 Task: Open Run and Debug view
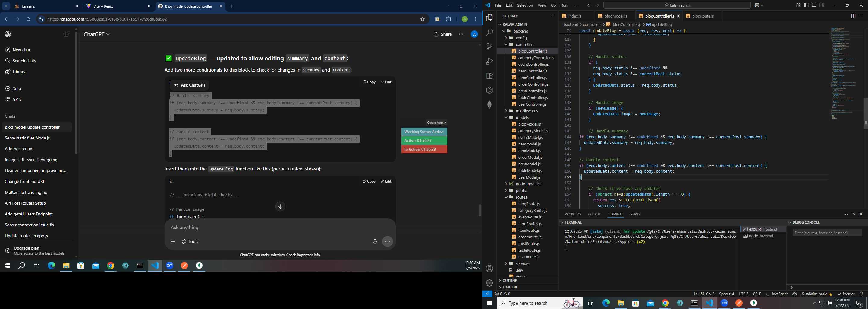(489, 61)
